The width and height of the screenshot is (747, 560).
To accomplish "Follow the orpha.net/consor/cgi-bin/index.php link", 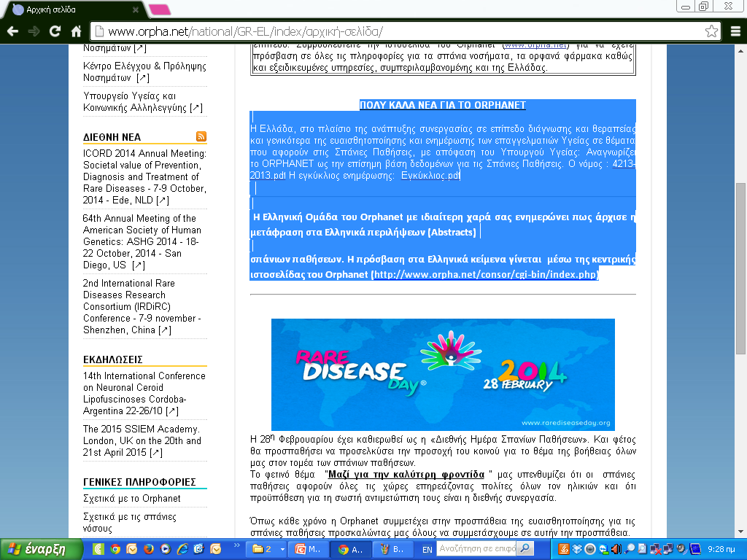I will click(x=485, y=274).
